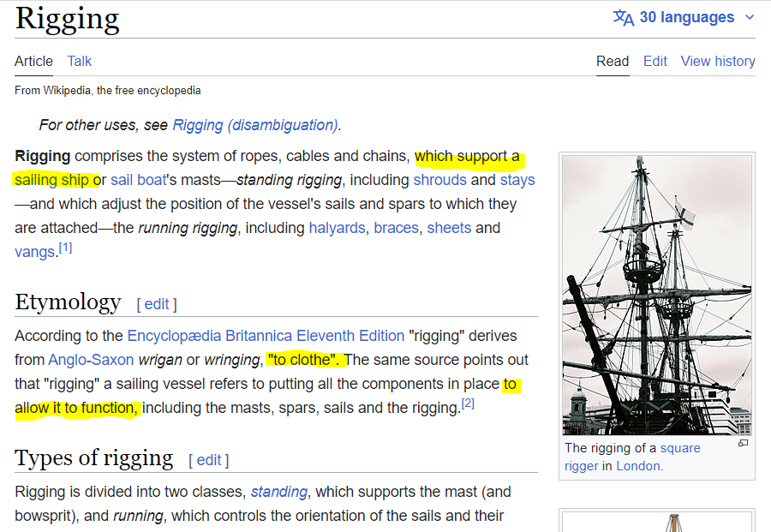Open the Edit tab

pyautogui.click(x=655, y=61)
